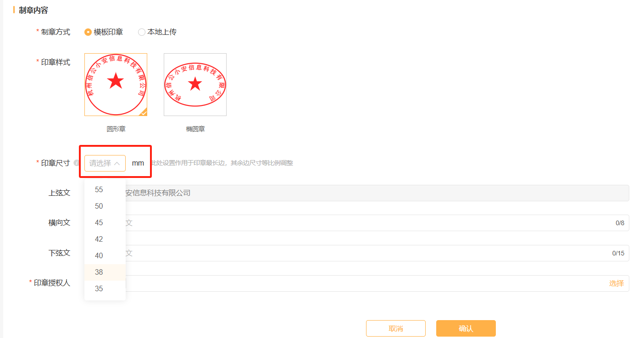Select the 本地上传 radio option
The width and height of the screenshot is (644, 338).
coord(142,32)
